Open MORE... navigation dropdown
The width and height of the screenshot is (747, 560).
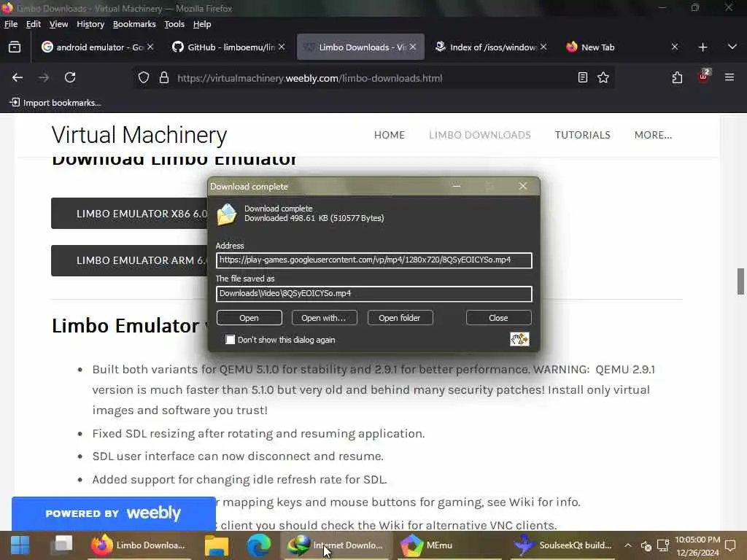tap(653, 135)
